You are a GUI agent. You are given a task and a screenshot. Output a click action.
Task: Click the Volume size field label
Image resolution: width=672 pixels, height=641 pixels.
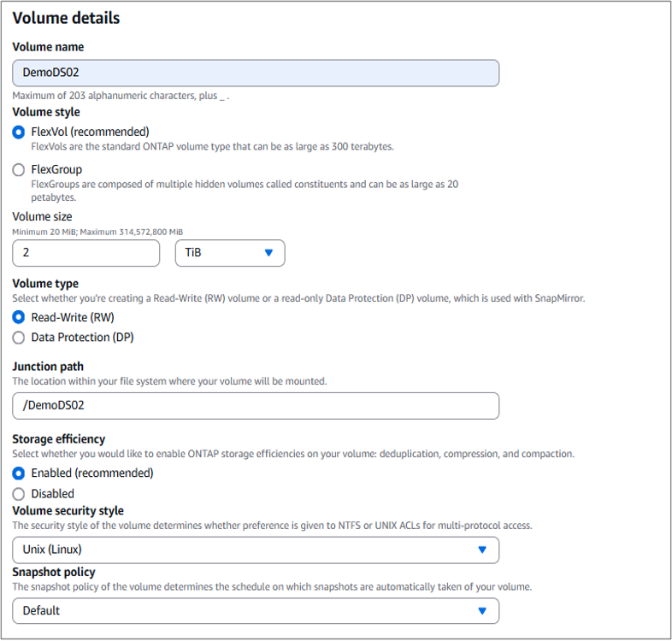pos(42,216)
